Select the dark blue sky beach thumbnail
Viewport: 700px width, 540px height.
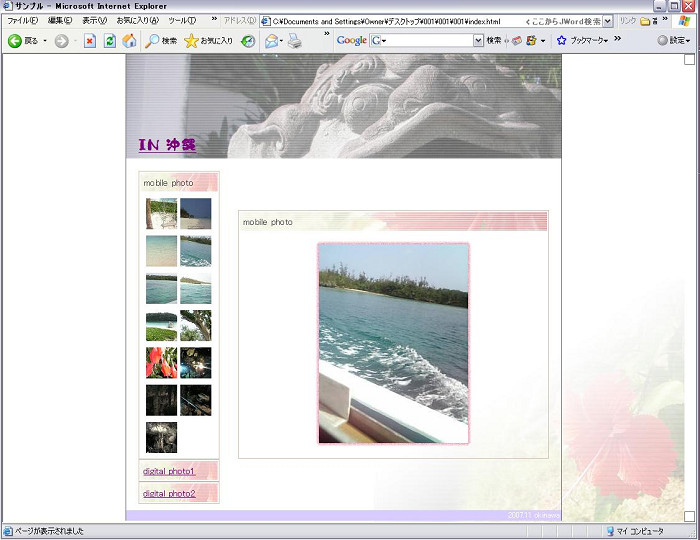tap(196, 214)
